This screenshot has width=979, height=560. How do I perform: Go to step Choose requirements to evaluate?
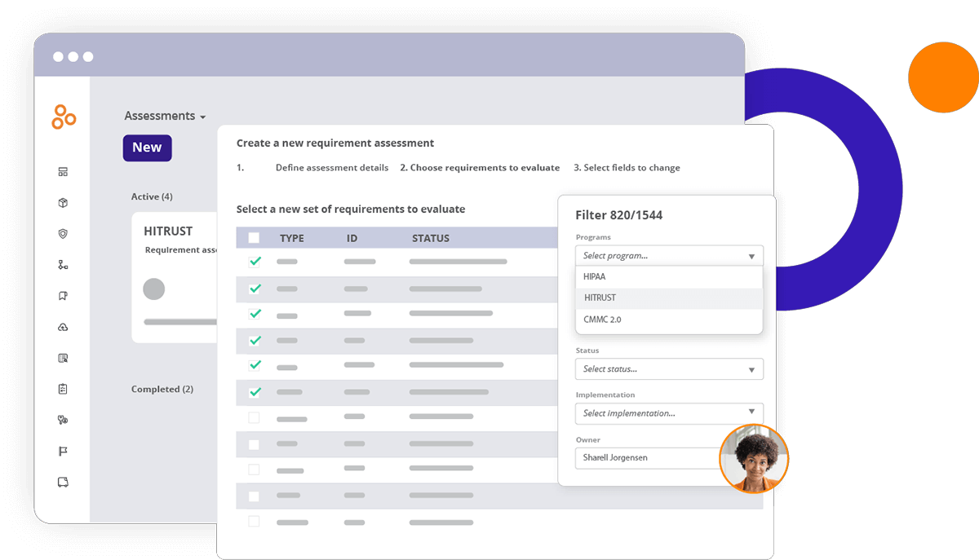click(x=480, y=168)
